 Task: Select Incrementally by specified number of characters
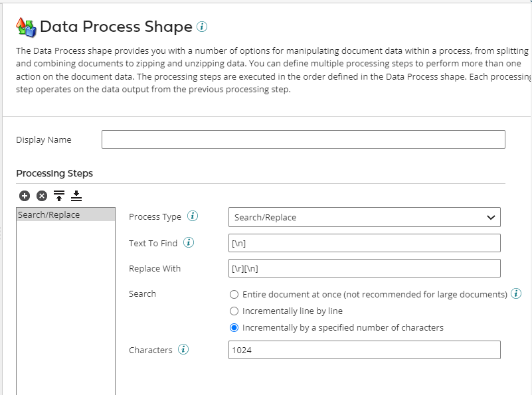pos(234,327)
